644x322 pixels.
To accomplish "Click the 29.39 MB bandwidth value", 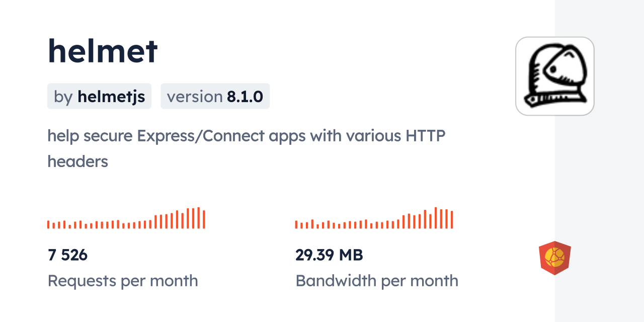I will pyautogui.click(x=329, y=255).
